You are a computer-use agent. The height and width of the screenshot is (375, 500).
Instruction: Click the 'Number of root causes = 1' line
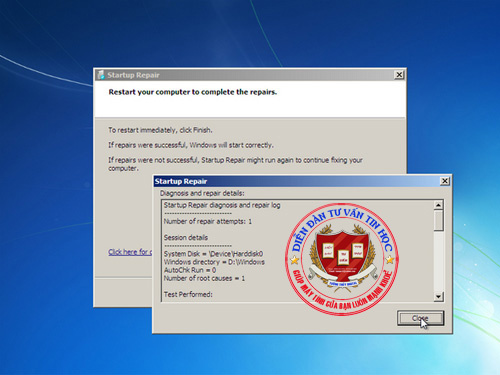[204, 278]
